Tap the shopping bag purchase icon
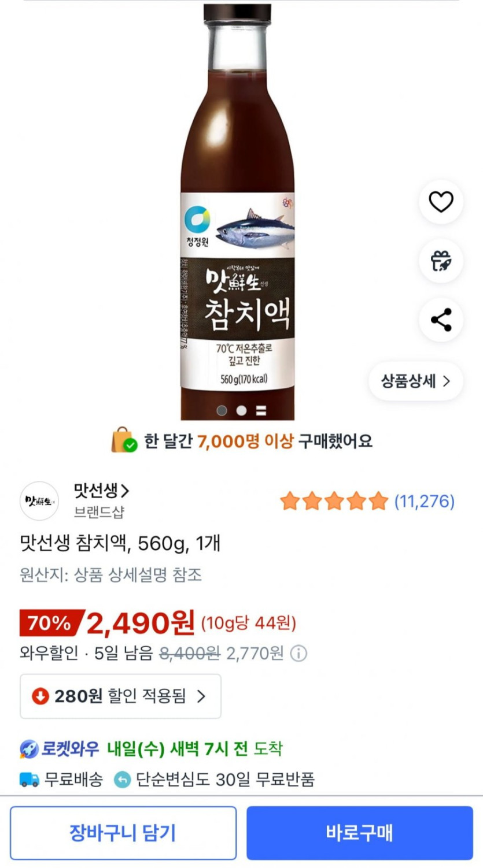The height and width of the screenshot is (868, 483). pyautogui.click(x=124, y=441)
